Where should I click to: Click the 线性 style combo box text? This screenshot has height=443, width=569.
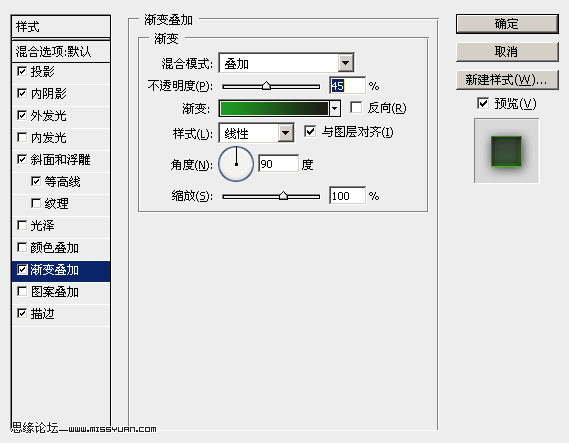(237, 134)
